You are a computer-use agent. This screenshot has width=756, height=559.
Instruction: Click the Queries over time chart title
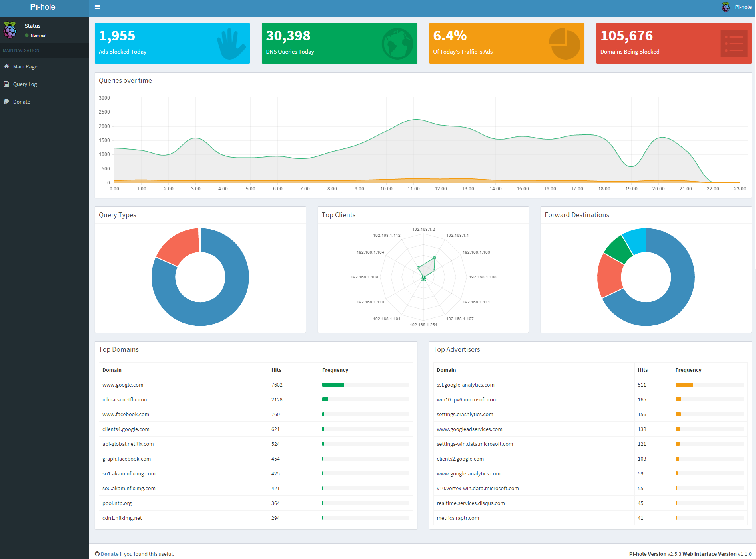tap(125, 80)
